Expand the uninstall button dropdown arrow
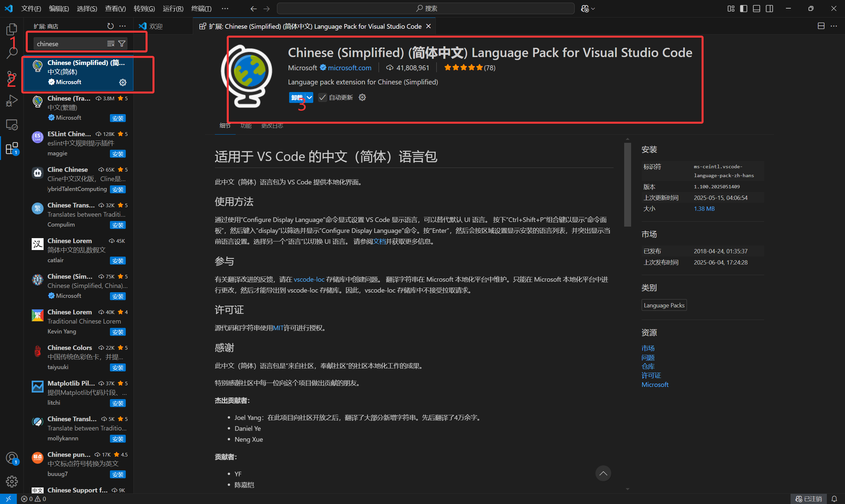Image resolution: width=845 pixels, height=504 pixels. tap(309, 98)
